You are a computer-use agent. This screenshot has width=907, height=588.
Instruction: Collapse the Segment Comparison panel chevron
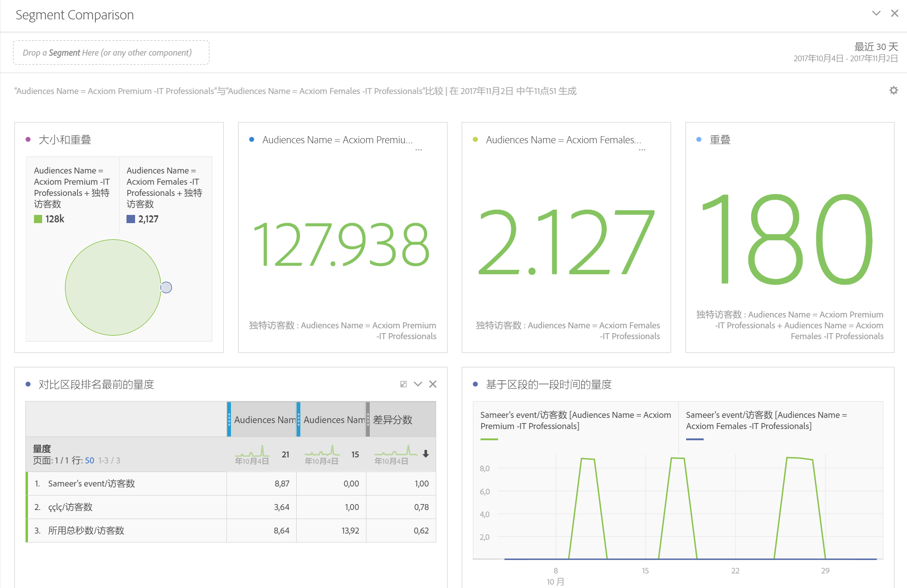point(876,13)
